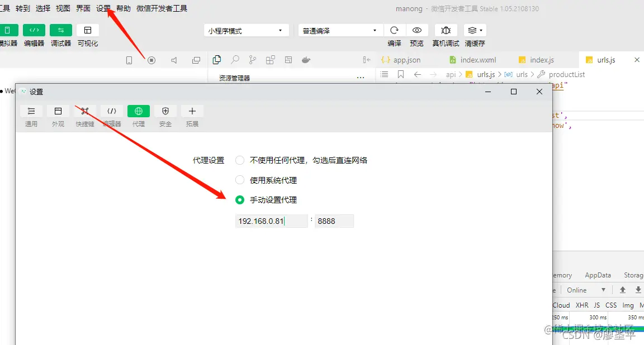Expand the 普通编译 compile dropdown
This screenshot has height=345, width=644.
click(339, 30)
